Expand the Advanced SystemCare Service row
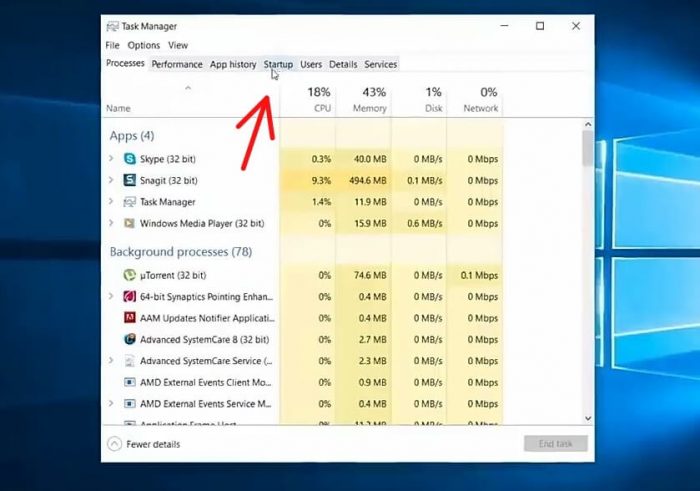 click(x=111, y=360)
